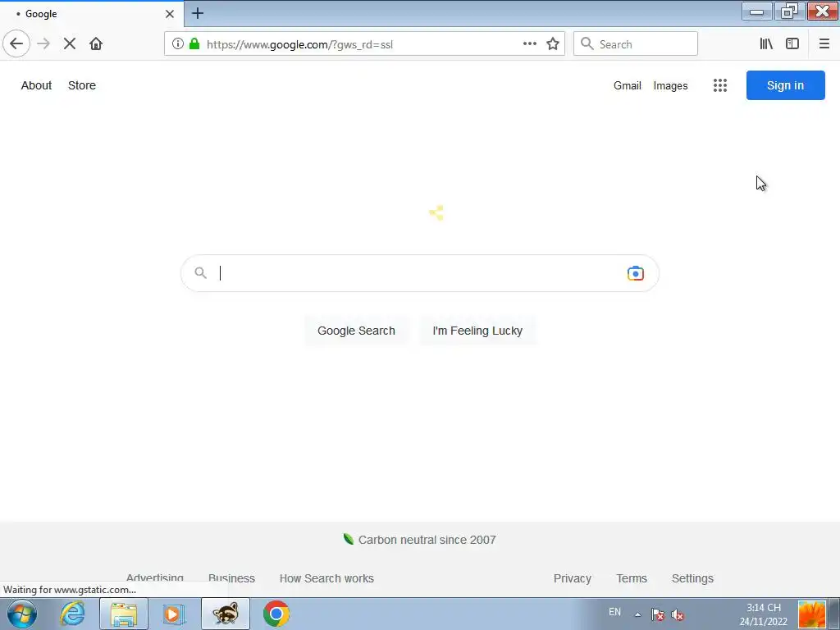This screenshot has height=630, width=840.
Task: Search by image using the camera icon
Action: (636, 273)
